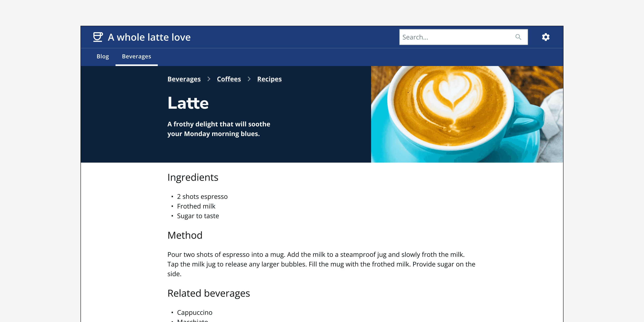Select Cappuccino under Related beverages
This screenshot has height=322, width=644.
[194, 312]
